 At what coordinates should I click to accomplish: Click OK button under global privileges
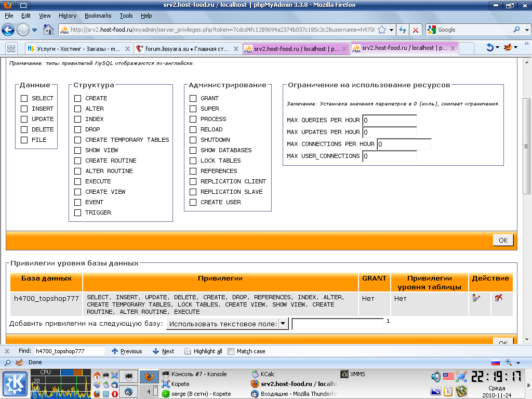[503, 240]
